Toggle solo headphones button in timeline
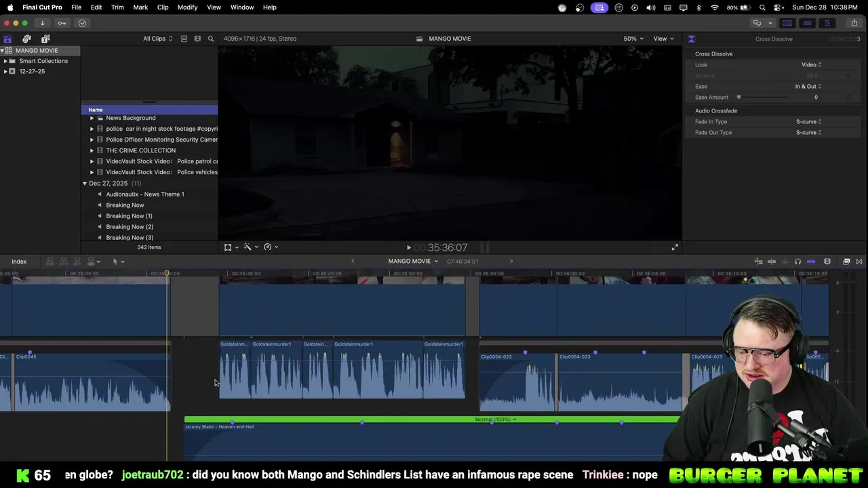Image resolution: width=868 pixels, height=488 pixels. (797, 262)
